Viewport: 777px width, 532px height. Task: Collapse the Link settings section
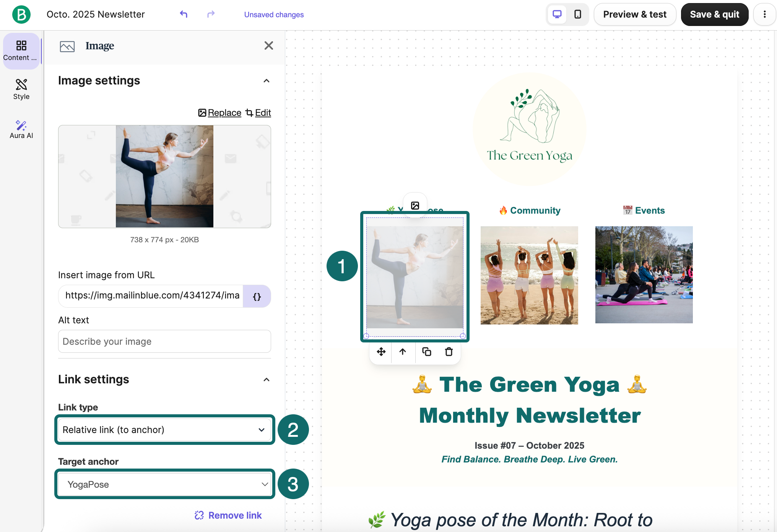(x=267, y=380)
